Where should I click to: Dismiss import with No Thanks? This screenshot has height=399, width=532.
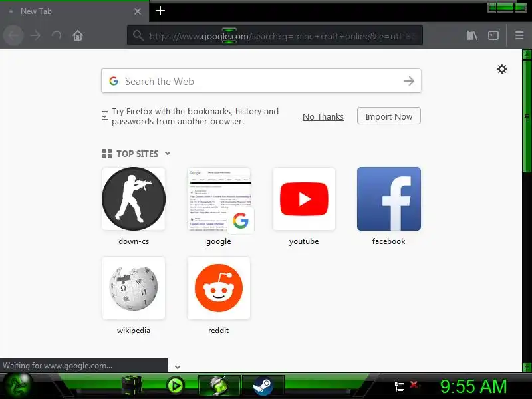click(x=323, y=117)
